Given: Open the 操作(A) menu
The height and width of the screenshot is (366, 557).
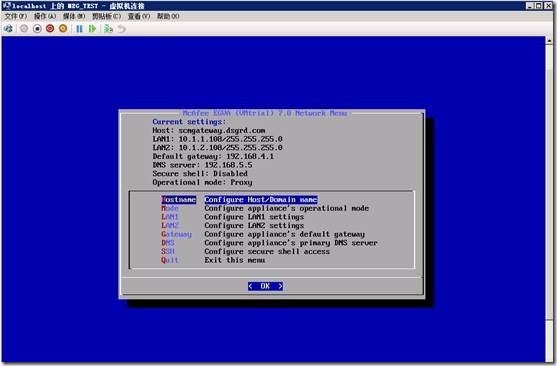Looking at the screenshot, I should pyautogui.click(x=45, y=16).
